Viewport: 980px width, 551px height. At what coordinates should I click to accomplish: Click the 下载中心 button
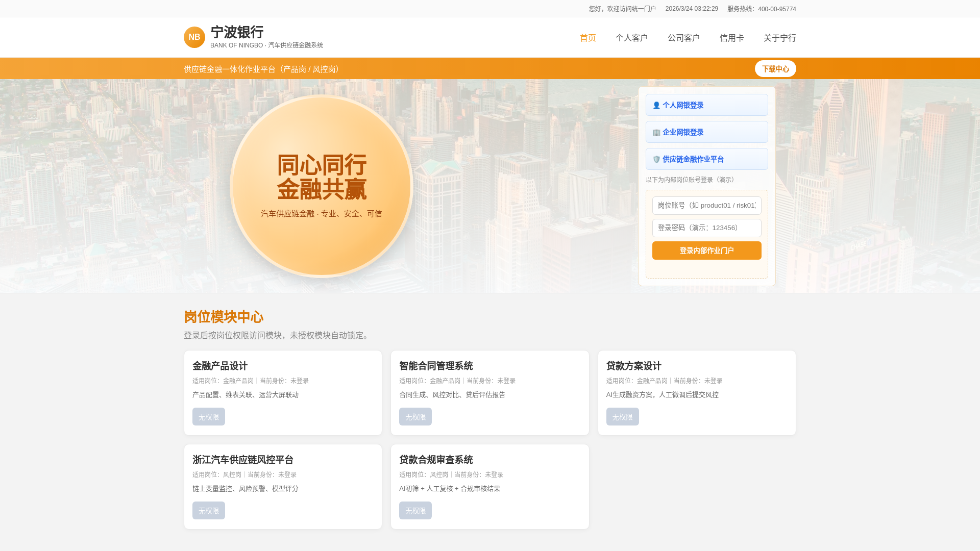coord(775,69)
